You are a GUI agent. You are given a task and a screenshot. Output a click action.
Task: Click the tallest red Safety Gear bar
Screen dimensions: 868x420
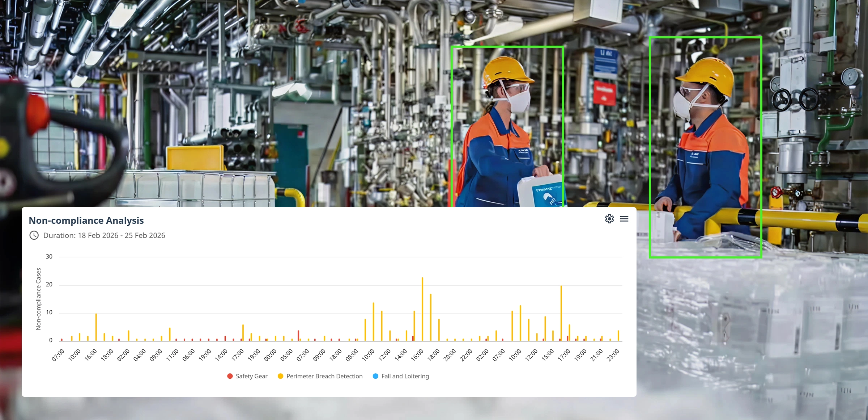tap(298, 335)
